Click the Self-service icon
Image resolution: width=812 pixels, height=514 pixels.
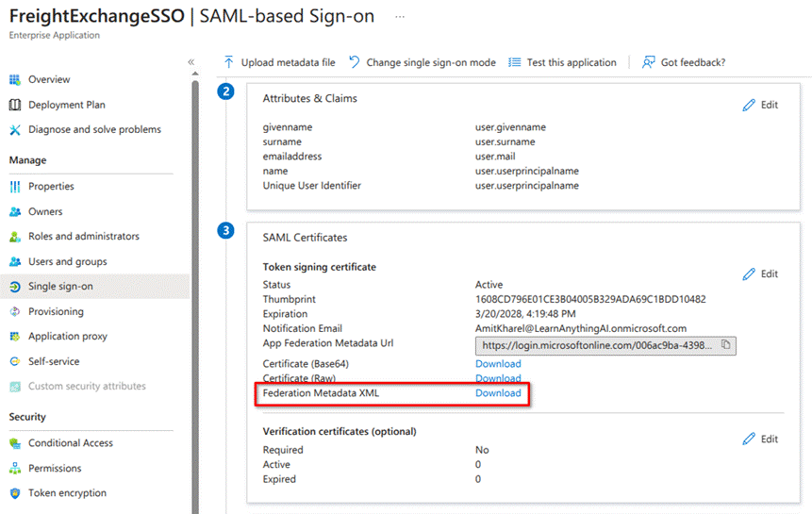(x=15, y=361)
